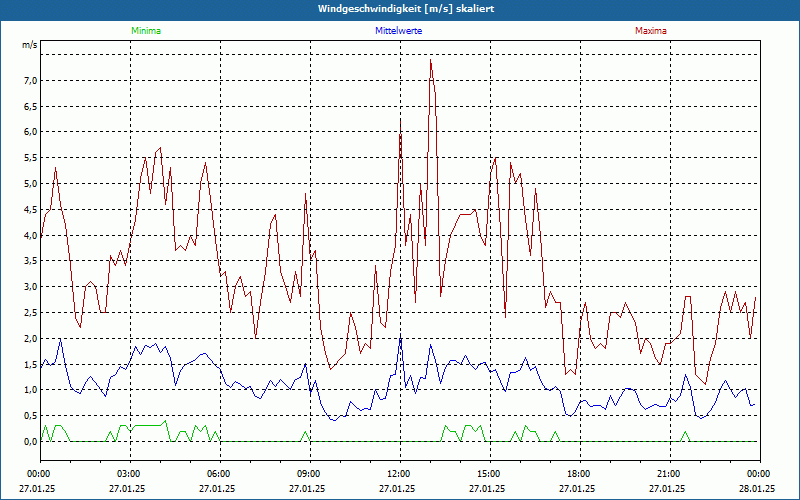Image resolution: width=800 pixels, height=500 pixels.
Task: Select the 0,0 y-axis baseline label
Action: click(30, 442)
